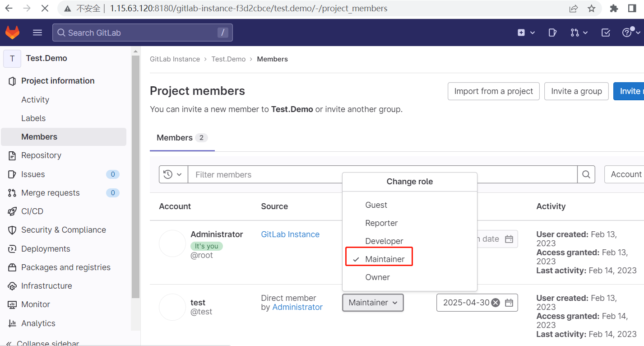The height and width of the screenshot is (346, 644).
Task: Open the Account sort dropdown
Action: [625, 174]
